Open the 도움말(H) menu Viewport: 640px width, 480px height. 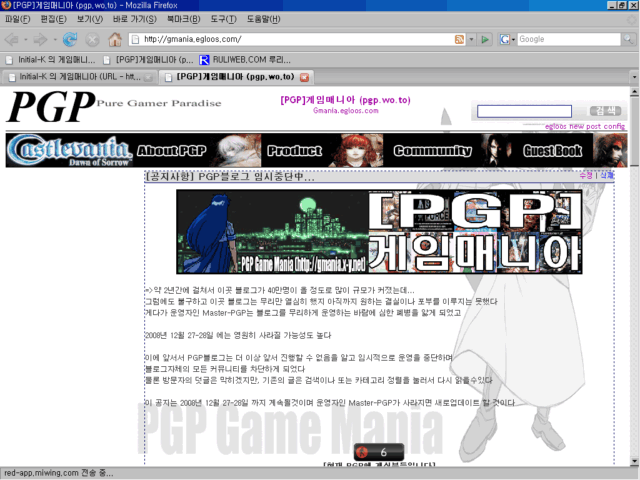(263, 19)
